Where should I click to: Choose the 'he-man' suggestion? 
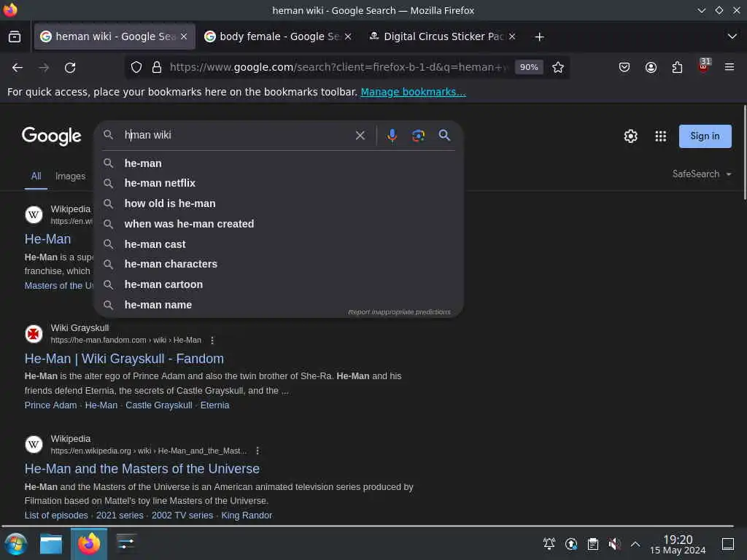click(x=279, y=163)
